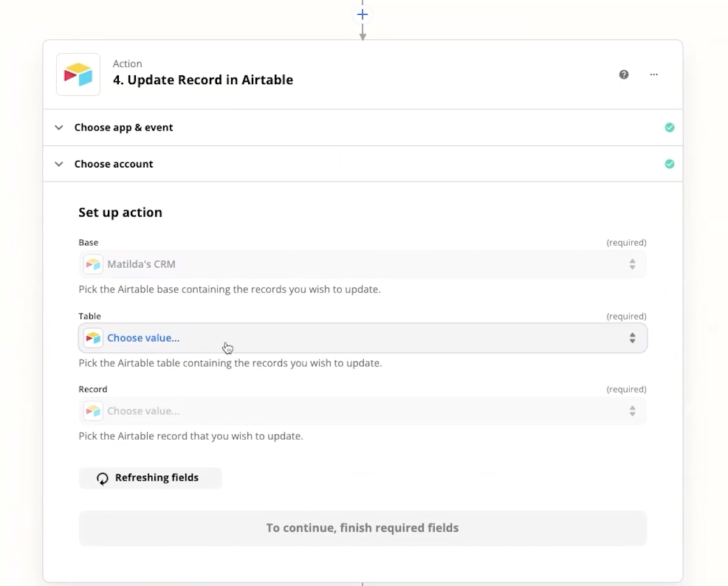Click the '4. Update Record in Airtable' title

(x=203, y=80)
